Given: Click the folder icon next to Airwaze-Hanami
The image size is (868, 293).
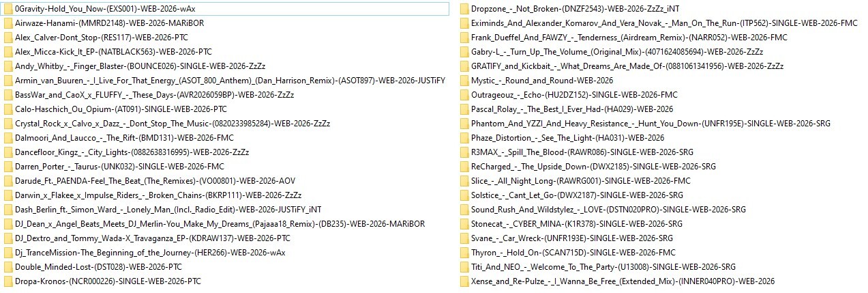Looking at the screenshot, I should [8, 23].
